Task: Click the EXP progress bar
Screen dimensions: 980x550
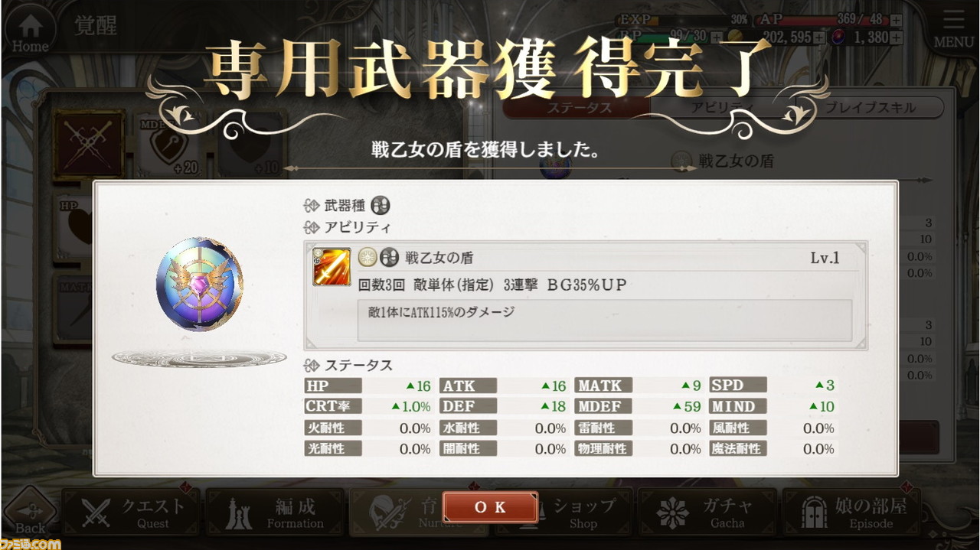Action: point(685,20)
